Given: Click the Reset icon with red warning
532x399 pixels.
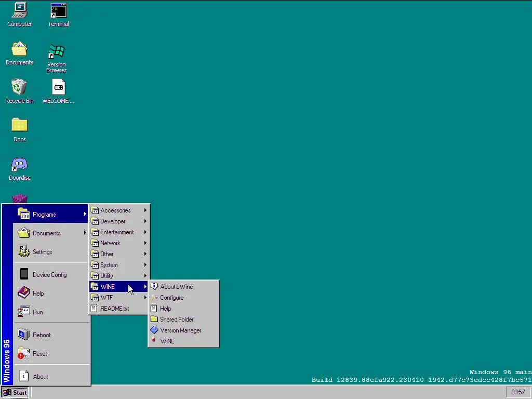Looking at the screenshot, I should (x=24, y=353).
